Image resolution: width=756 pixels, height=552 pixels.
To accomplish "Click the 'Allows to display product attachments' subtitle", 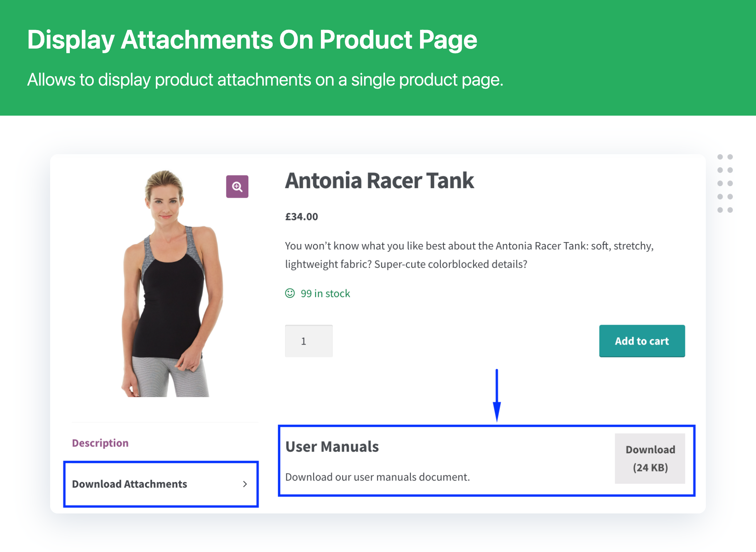I will (x=265, y=80).
